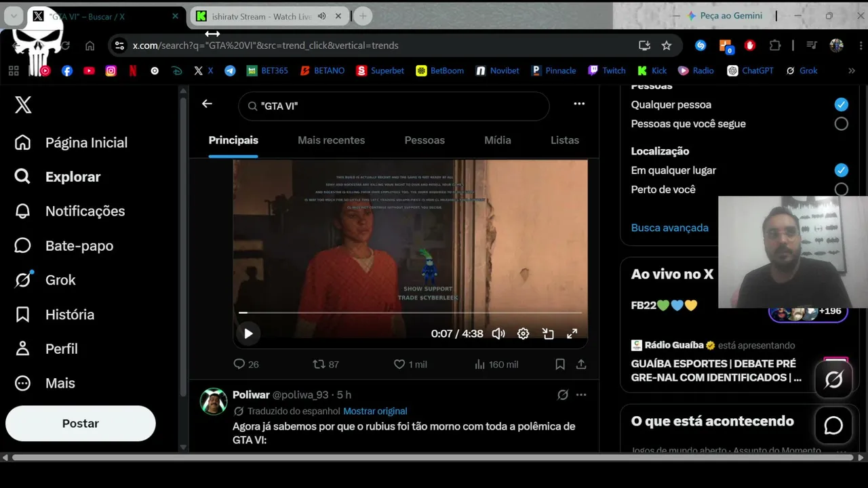Open a new browser tab
This screenshot has height=488, width=868.
tap(363, 16)
